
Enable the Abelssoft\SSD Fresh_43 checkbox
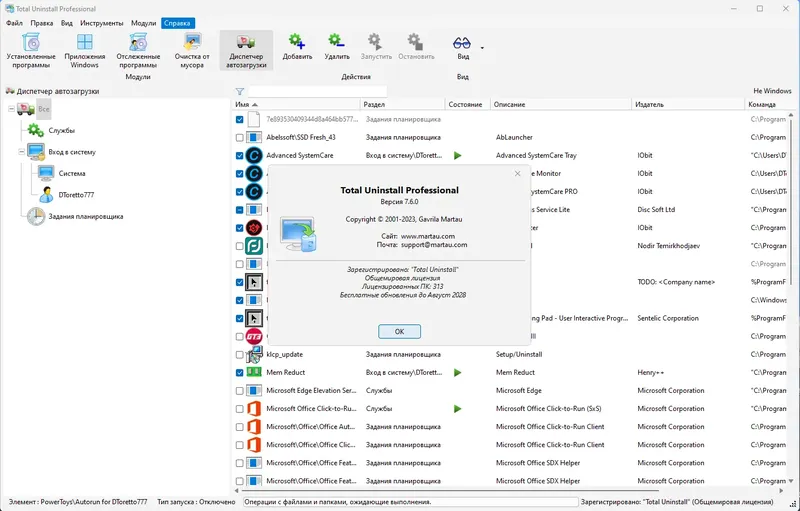(239, 137)
